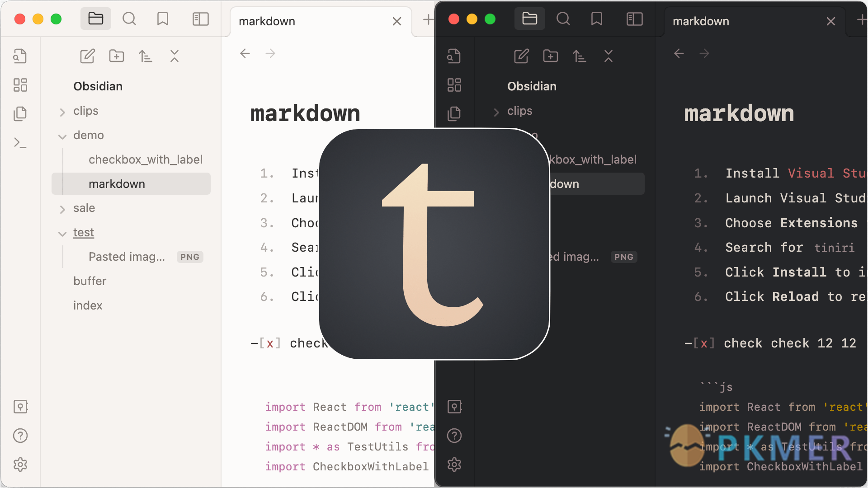Navigate back using the light window's arrow
868x488 pixels.
(245, 54)
